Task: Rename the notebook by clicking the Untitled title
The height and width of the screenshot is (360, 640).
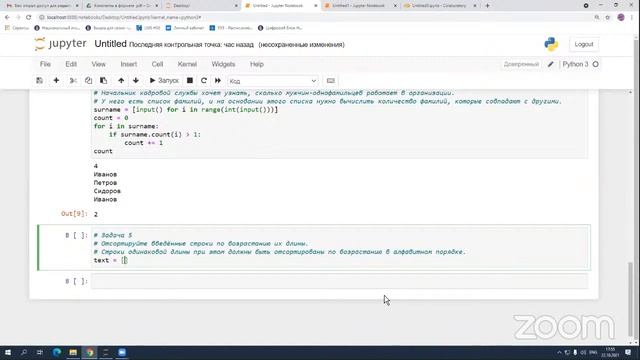Action: [x=110, y=44]
